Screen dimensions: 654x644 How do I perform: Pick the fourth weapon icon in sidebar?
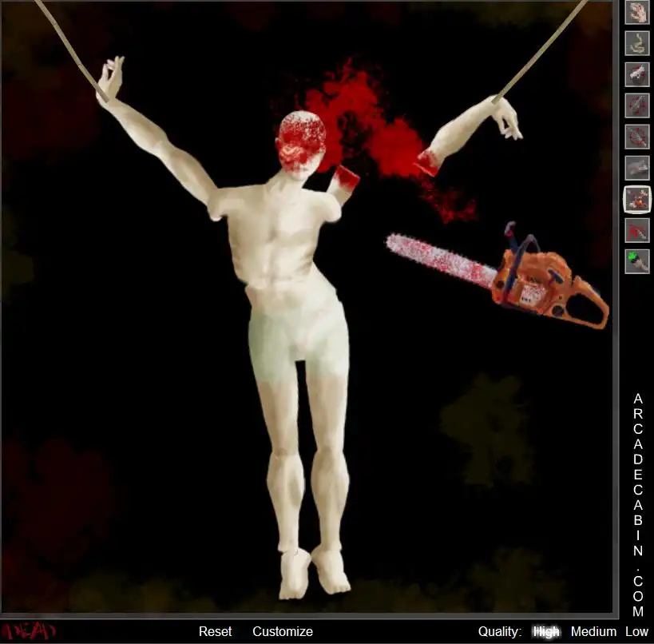(637, 105)
